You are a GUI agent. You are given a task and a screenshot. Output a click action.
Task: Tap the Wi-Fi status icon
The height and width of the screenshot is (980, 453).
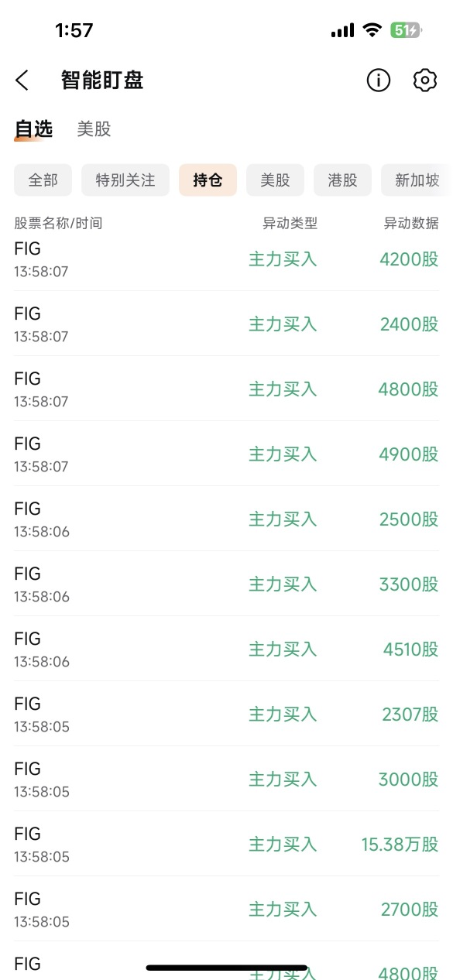pyautogui.click(x=372, y=30)
